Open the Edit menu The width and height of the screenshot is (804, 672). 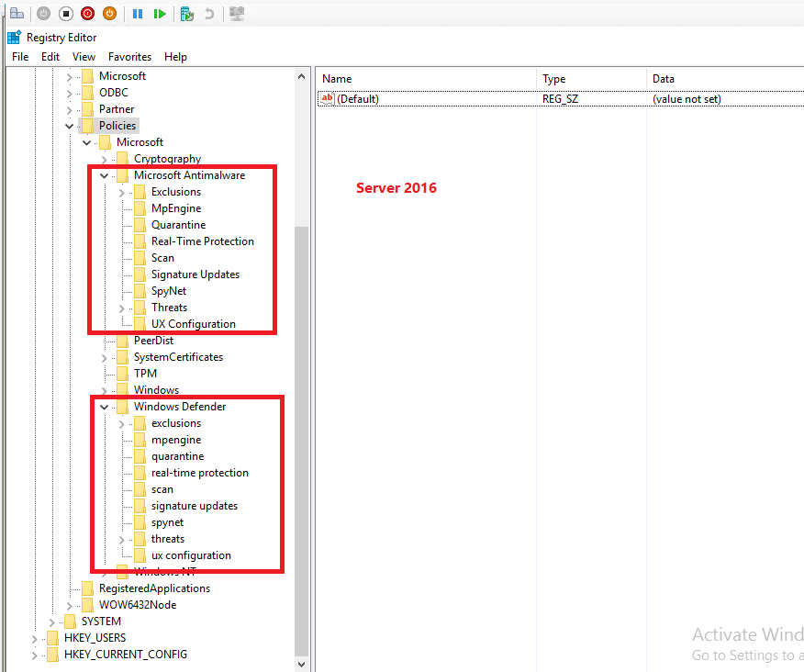50,57
